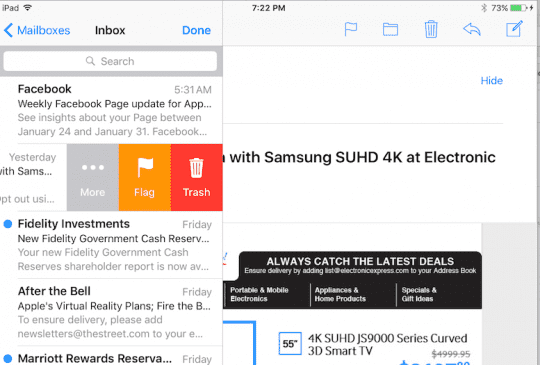Open the Marriott Rewards Reservation email
Image resolution: width=540 pixels, height=365 pixels.
[x=111, y=356]
